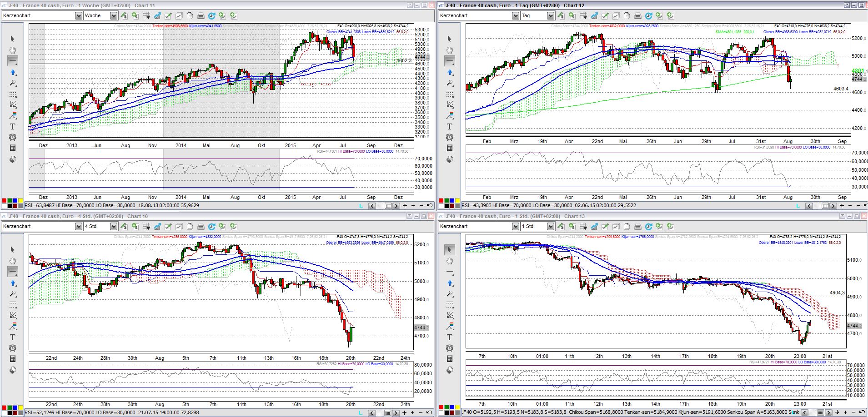The image size is (868, 417).
Task: Click the scroll left button in Chart 12 status bar
Action: click(809, 206)
